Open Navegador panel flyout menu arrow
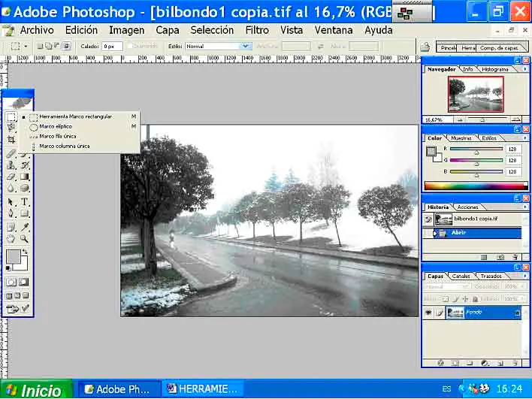Image resolution: width=532 pixels, height=399 pixels. click(525, 69)
